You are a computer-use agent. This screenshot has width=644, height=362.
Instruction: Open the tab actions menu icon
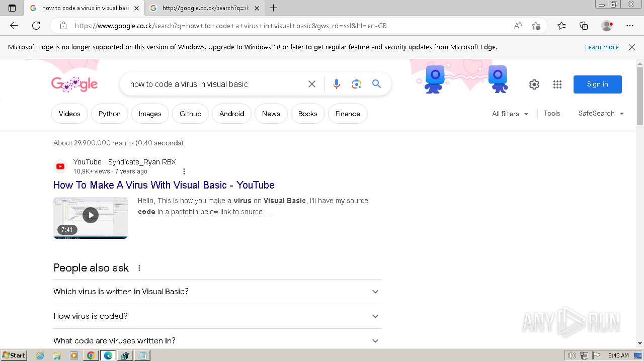12,8
